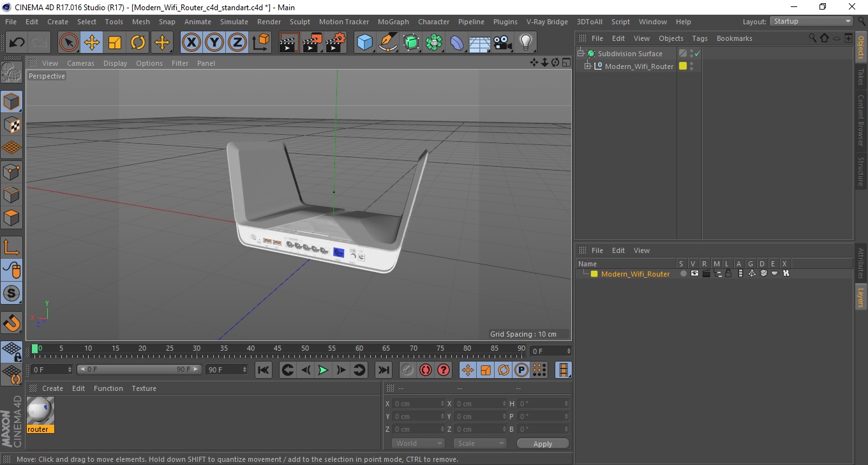Click the X position input field
This screenshot has height=465, width=868.
click(x=418, y=404)
